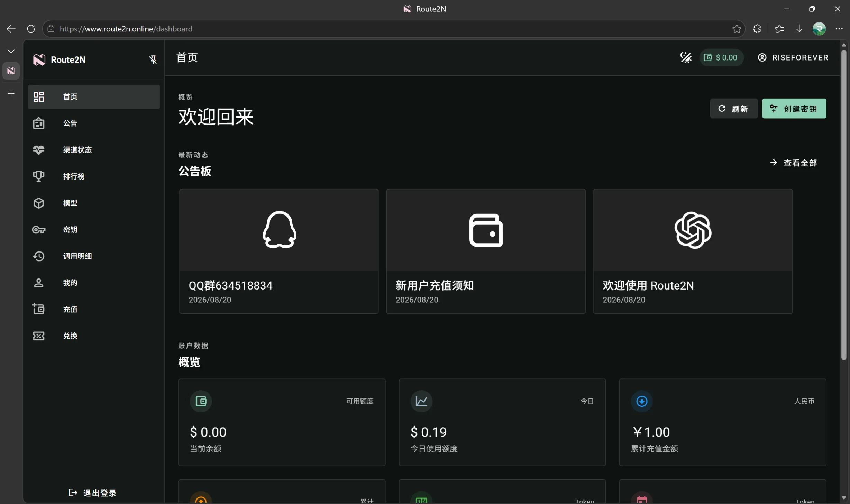The image size is (850, 504).
Task: Click 退出登录 to log out
Action: (x=93, y=493)
